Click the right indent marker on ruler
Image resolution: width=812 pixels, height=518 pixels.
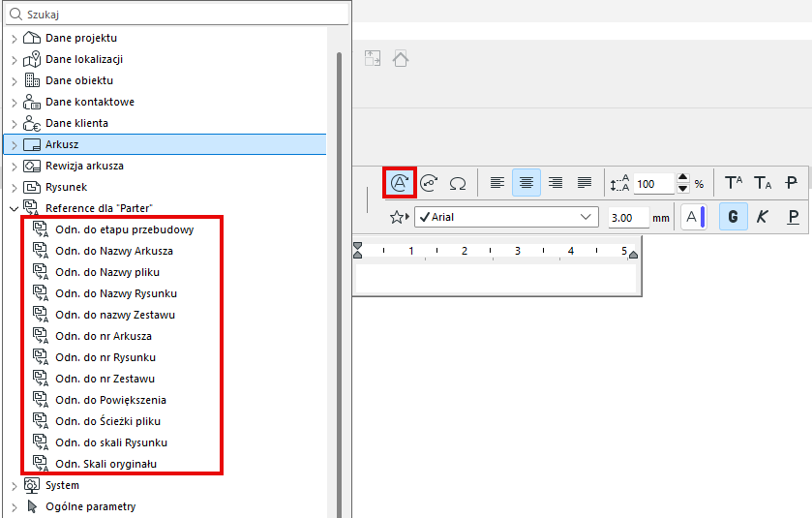(x=633, y=255)
